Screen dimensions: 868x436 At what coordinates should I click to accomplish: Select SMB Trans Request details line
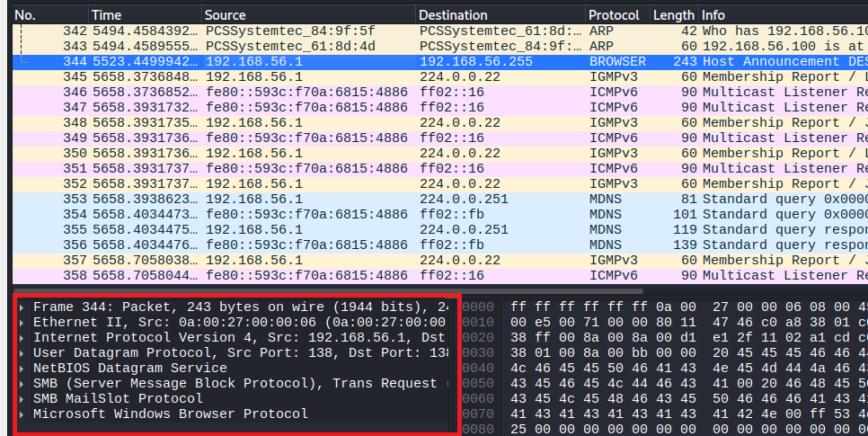[240, 383]
